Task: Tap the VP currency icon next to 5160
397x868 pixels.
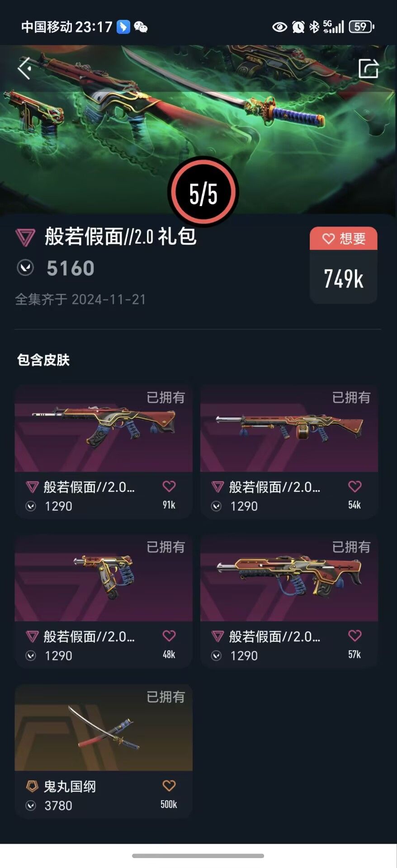Action: [25, 268]
